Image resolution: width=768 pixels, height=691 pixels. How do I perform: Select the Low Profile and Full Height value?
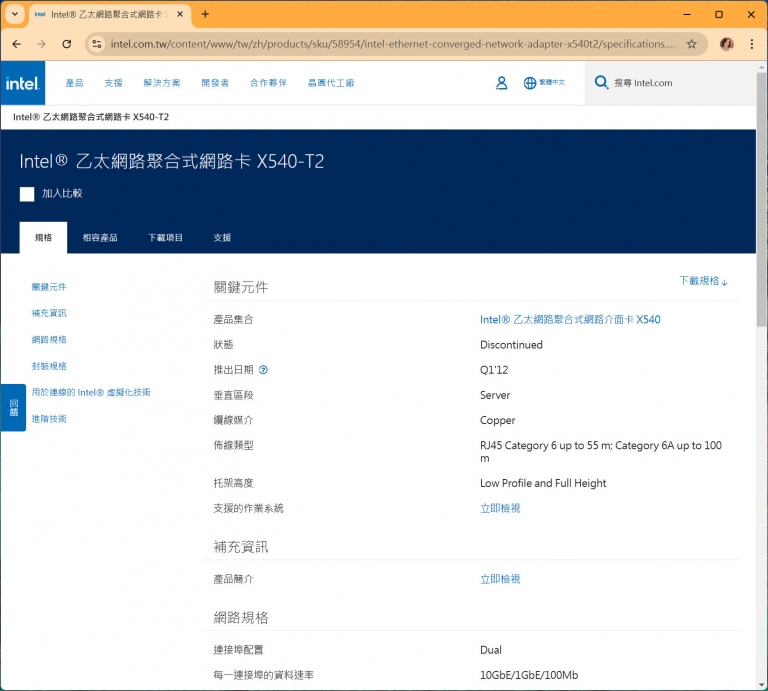[x=543, y=483]
